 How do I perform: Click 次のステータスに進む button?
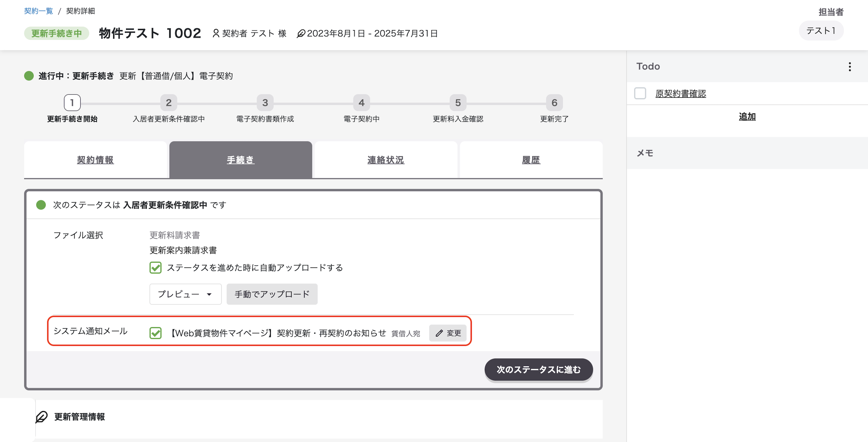coord(539,370)
